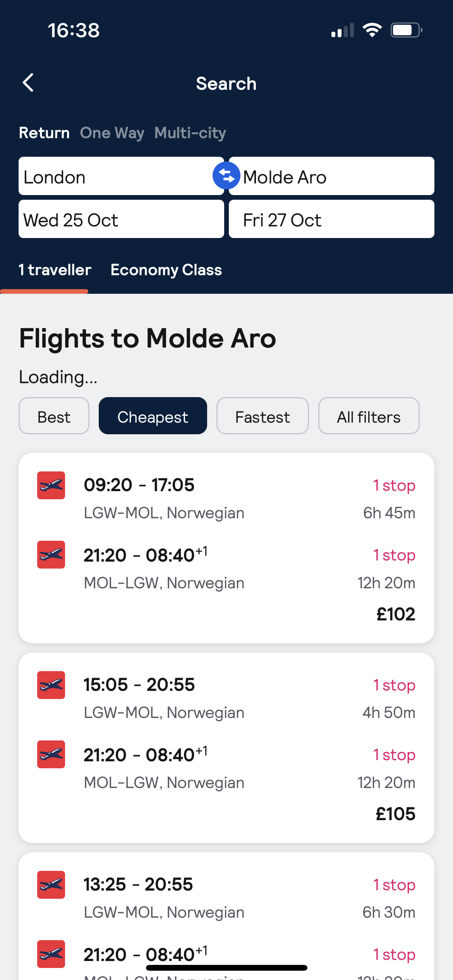Switch to One Way trip type
The width and height of the screenshot is (453, 980).
point(112,133)
